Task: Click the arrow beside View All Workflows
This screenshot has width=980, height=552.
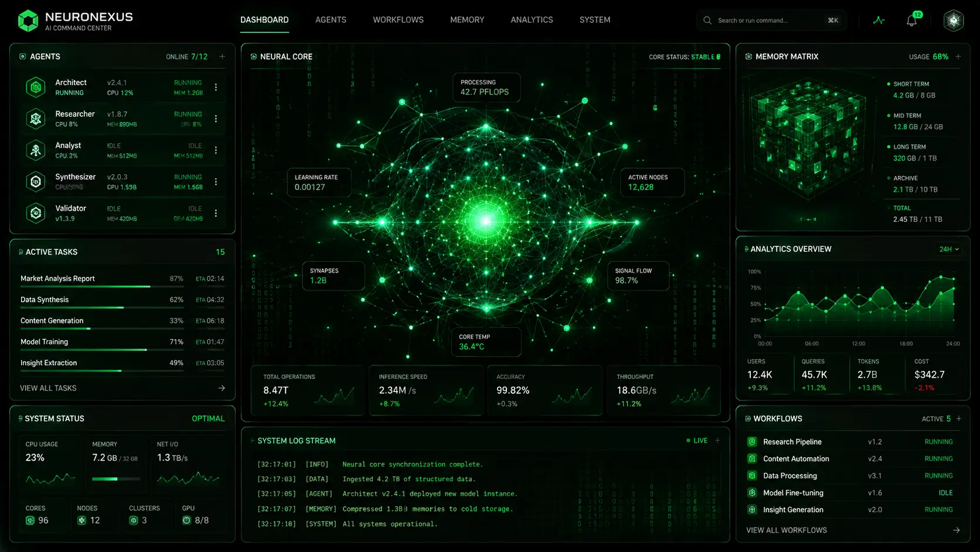Action: (x=957, y=530)
